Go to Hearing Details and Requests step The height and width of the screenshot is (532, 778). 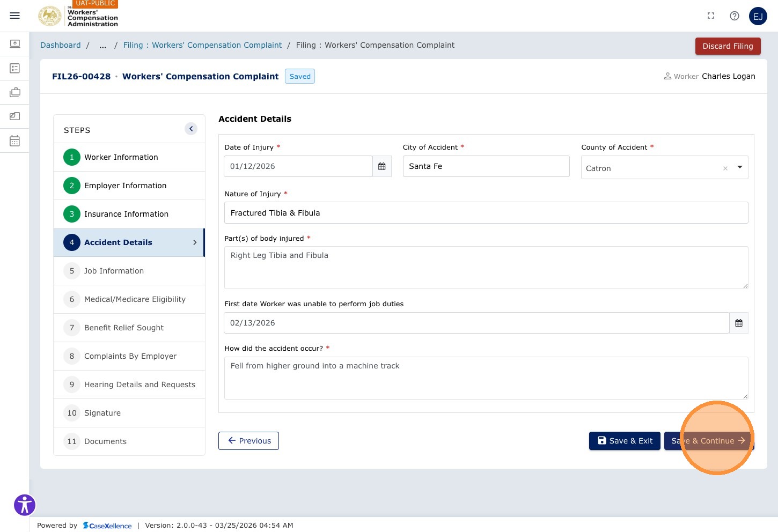[x=129, y=385]
